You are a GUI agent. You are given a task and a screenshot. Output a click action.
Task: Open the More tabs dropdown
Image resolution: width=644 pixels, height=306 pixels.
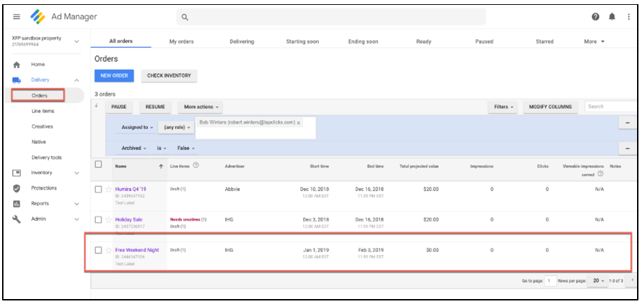pyautogui.click(x=594, y=42)
